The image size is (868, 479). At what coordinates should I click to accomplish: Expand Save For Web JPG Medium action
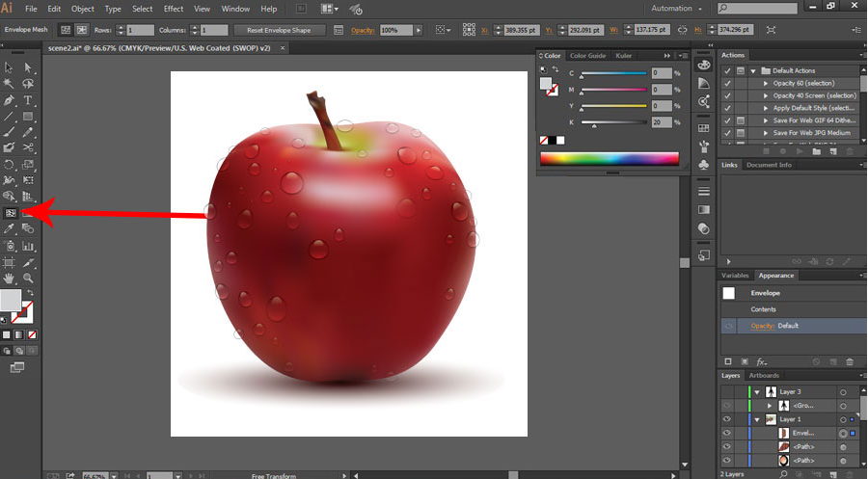(766, 133)
